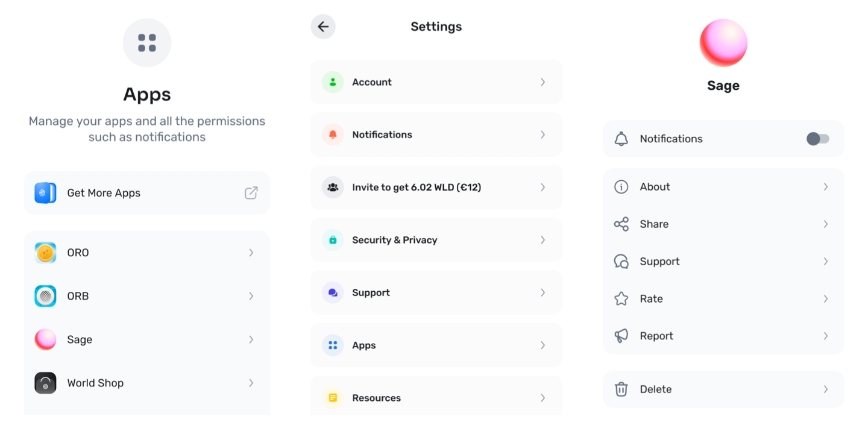Open Security & Privacy settings entry
This screenshot has width=868, height=422.
[x=436, y=240]
